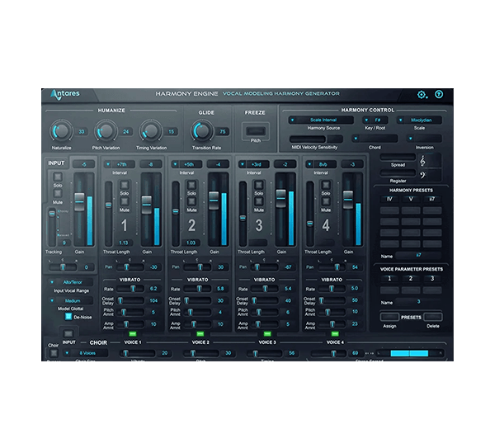Open the Scale Mixolydian dropdown
This screenshot has width=495, height=448.
[x=419, y=120]
